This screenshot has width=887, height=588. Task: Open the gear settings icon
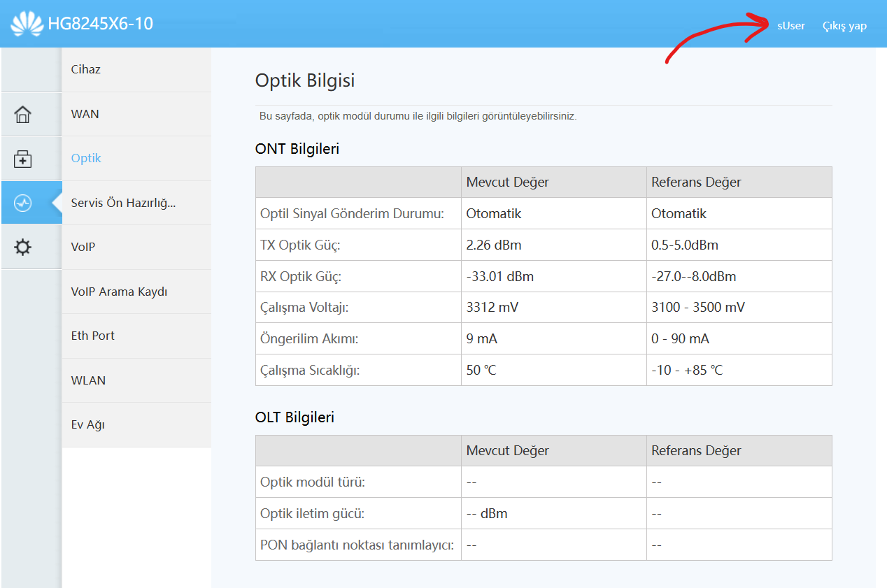click(23, 248)
